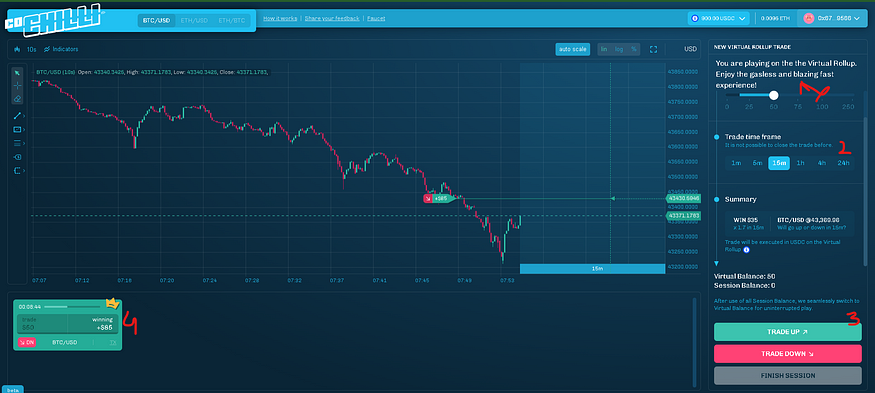The image size is (875, 393).
Task: Click the USD currency label on chart toolbar
Action: click(691, 49)
